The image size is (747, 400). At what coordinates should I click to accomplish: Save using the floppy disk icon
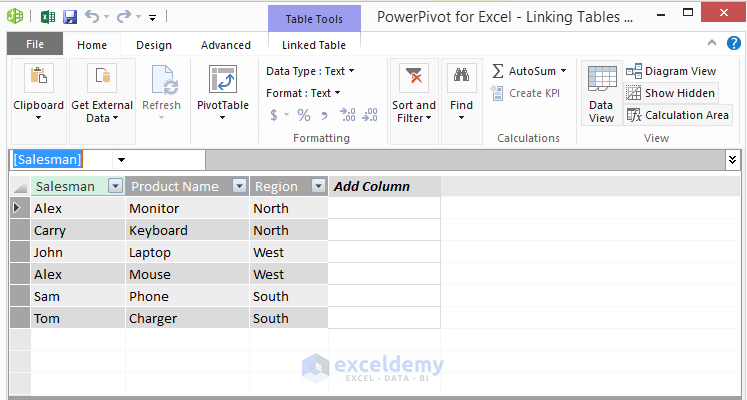pyautogui.click(x=70, y=17)
